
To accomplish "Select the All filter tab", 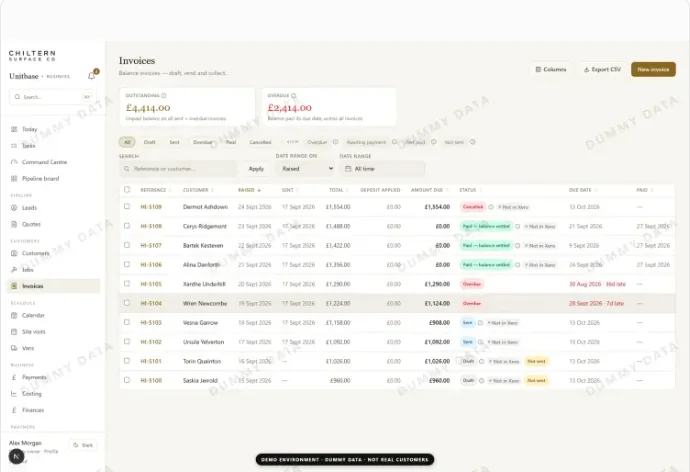I will click(x=127, y=142).
